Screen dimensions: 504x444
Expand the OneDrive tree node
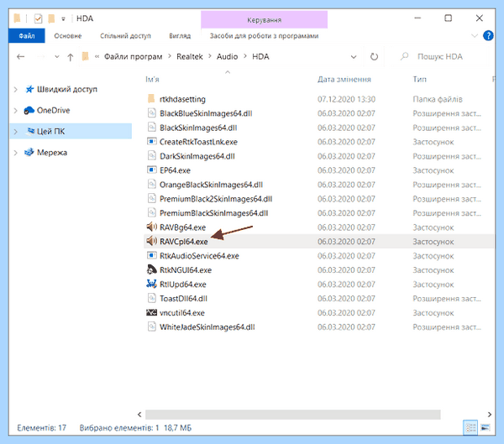[15, 110]
